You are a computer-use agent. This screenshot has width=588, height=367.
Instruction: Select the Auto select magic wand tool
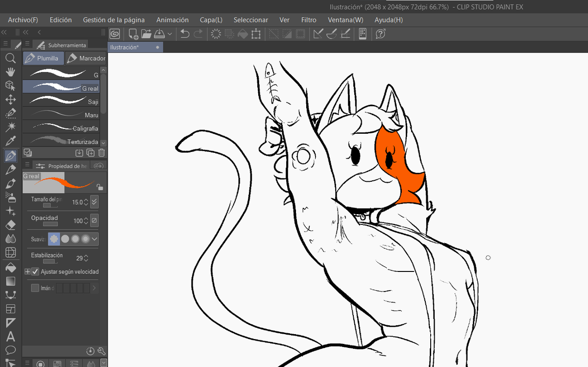click(x=10, y=128)
